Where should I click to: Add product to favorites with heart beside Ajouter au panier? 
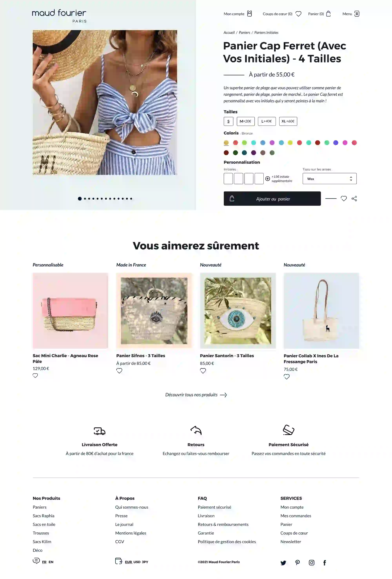(344, 198)
